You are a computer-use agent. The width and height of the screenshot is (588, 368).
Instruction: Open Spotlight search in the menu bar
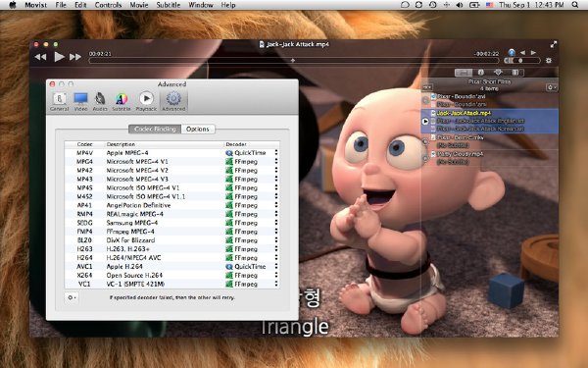click(x=575, y=5)
